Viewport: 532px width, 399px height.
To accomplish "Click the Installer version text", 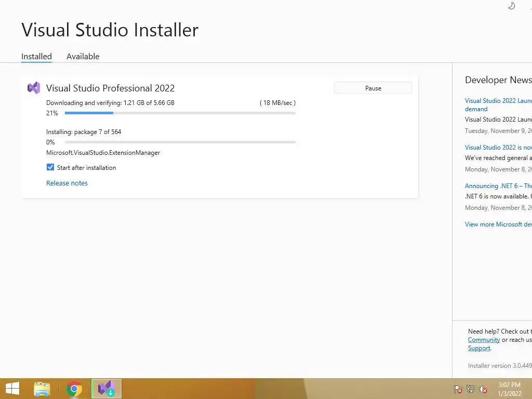I will [x=500, y=366].
